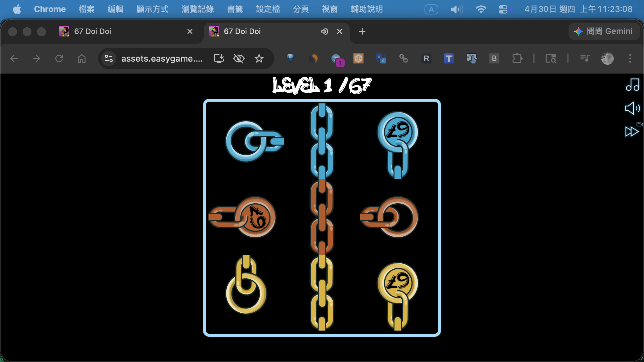Bookmark this page with the star icon
This screenshot has width=644, height=362.
click(x=259, y=58)
